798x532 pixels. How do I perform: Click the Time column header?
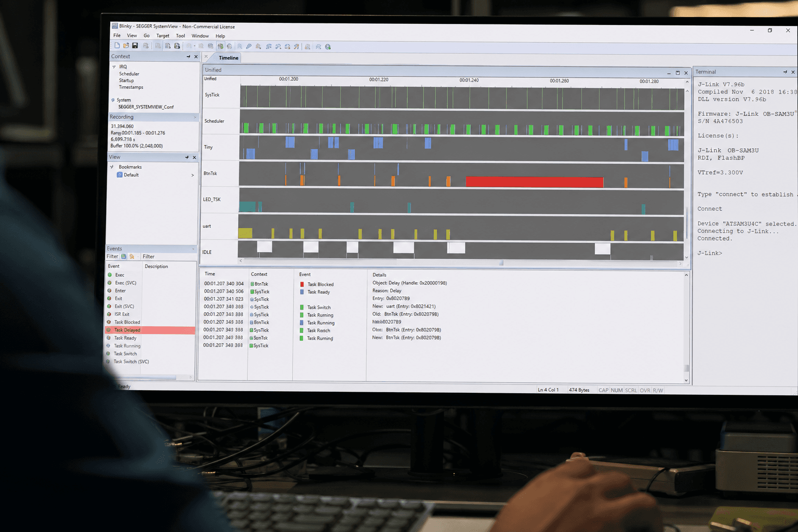click(x=210, y=274)
